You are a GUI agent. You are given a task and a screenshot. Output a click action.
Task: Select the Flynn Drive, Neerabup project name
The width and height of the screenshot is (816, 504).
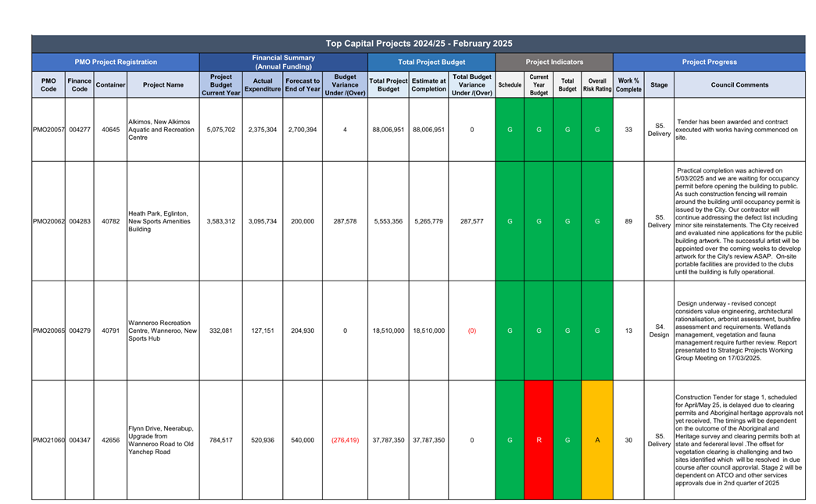[x=163, y=440]
